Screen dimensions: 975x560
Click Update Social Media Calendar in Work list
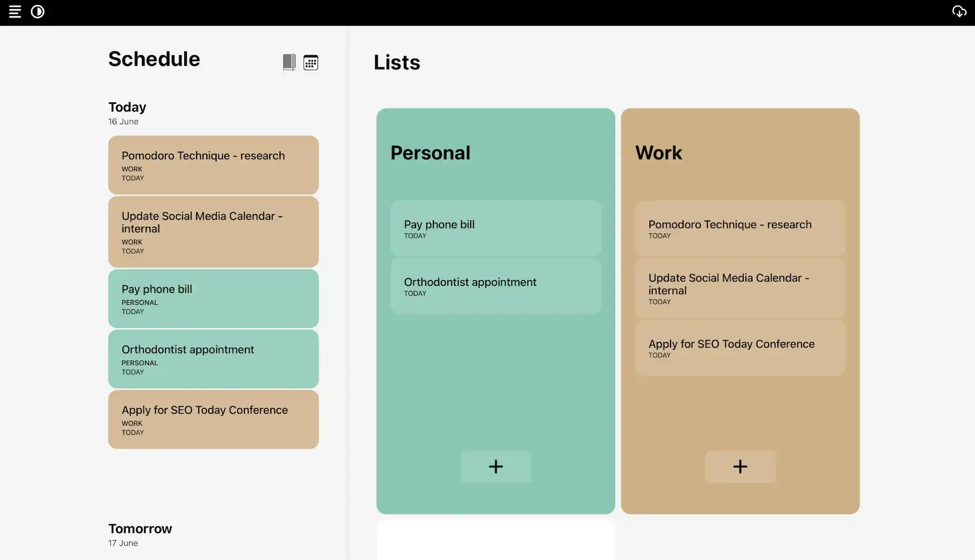click(x=740, y=288)
